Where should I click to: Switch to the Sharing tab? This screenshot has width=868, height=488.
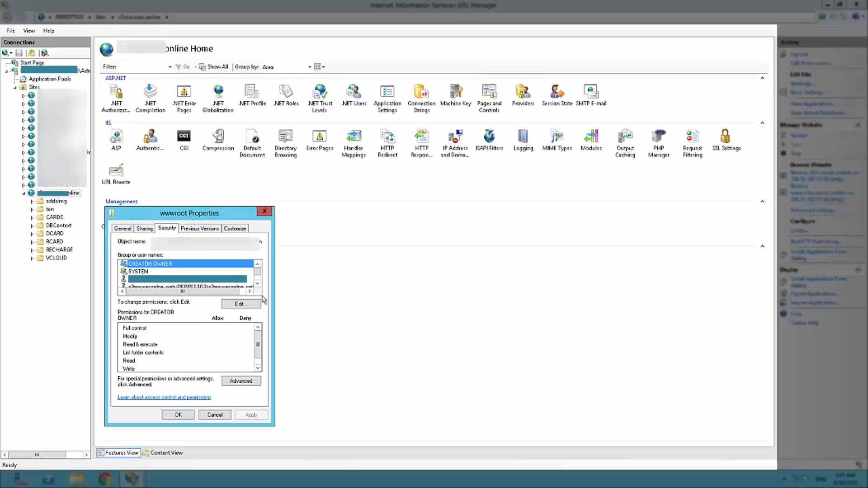tap(145, 229)
